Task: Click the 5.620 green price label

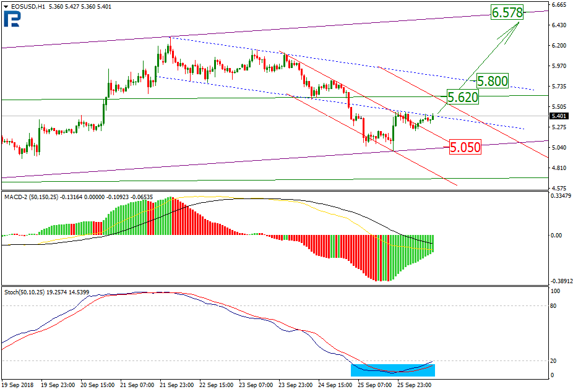Action: click(463, 97)
